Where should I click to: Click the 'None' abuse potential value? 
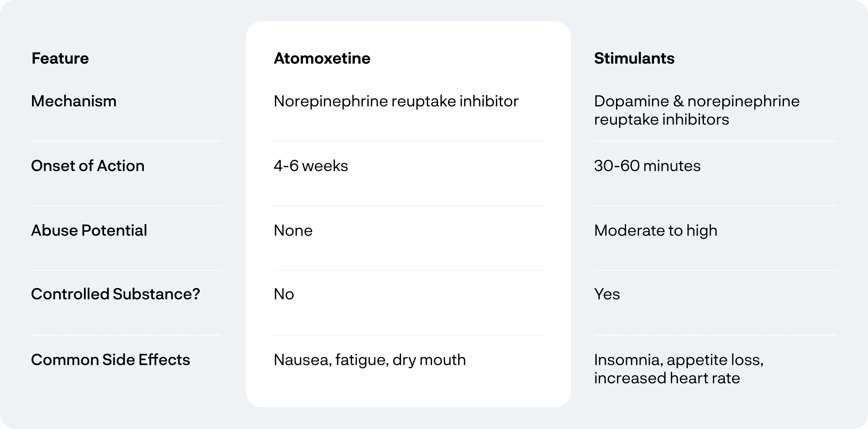pos(293,230)
